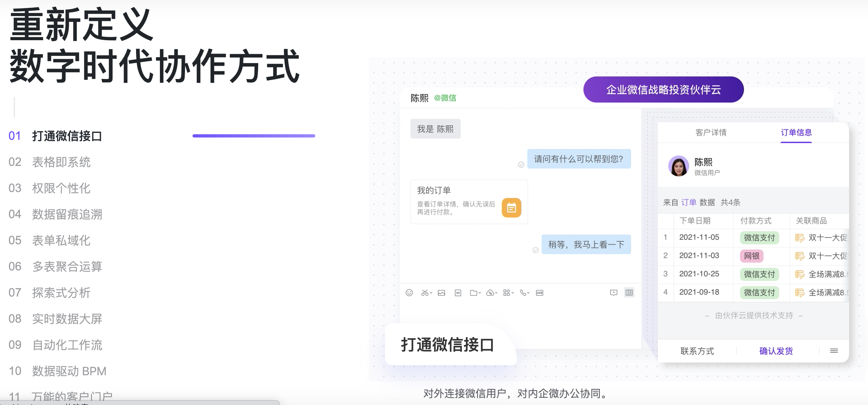Select 10 数据驱动 BPM in the feature list
Image resolution: width=868 pixels, height=405 pixels.
coord(57,371)
